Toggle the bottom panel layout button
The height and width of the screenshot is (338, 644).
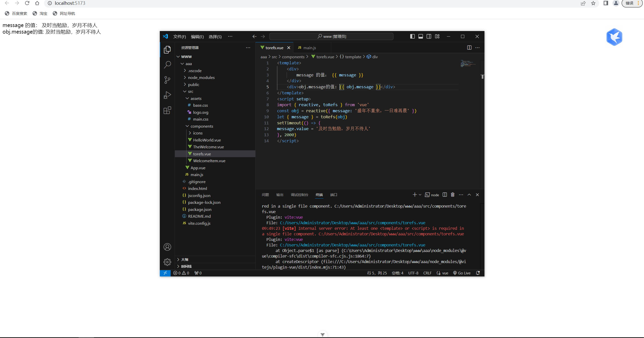[x=421, y=37]
